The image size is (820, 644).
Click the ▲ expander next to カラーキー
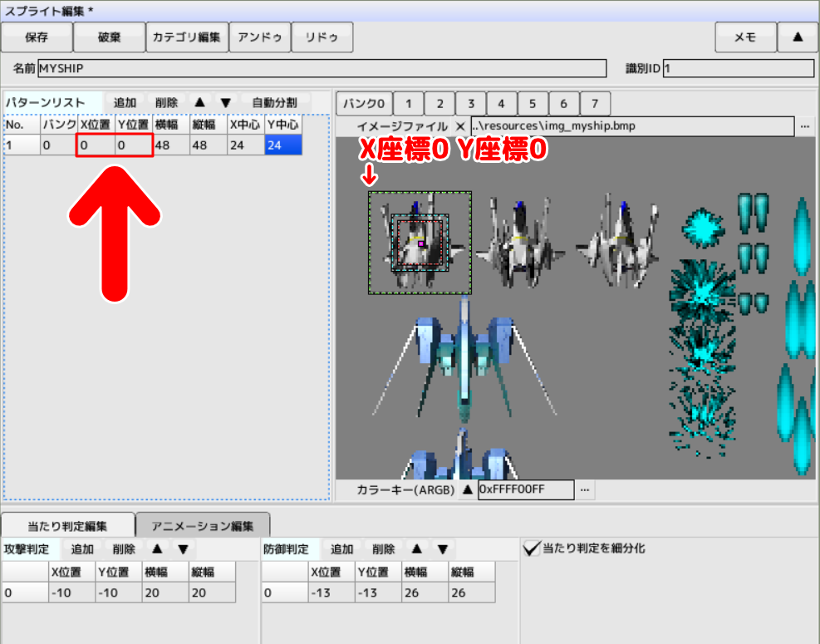pyautogui.click(x=468, y=489)
